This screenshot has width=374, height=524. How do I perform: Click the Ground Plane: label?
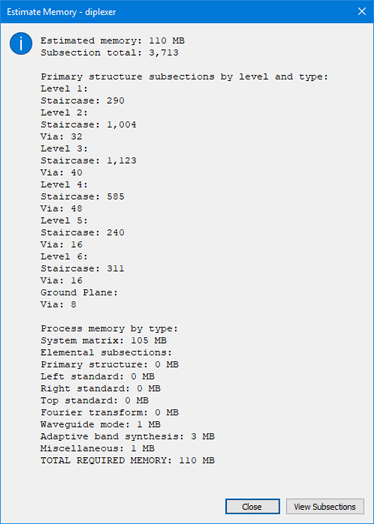coord(80,293)
